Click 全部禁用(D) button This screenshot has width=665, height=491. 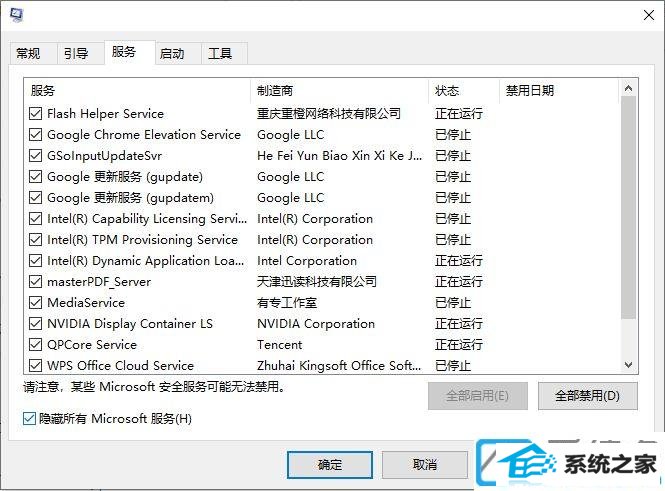(587, 396)
